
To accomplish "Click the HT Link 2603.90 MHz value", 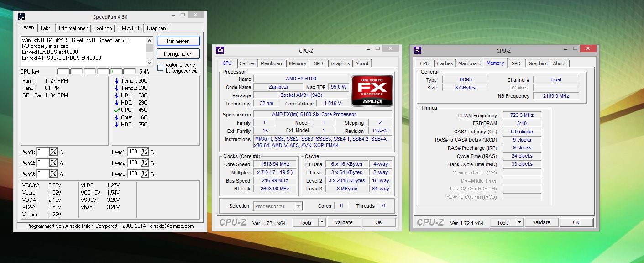I will [276, 189].
